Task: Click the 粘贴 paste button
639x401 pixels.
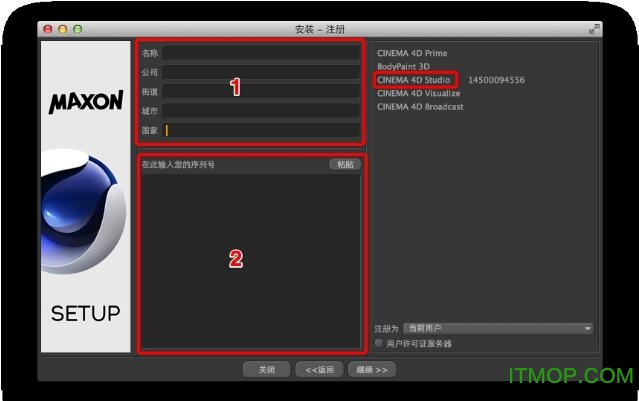Action: point(345,164)
